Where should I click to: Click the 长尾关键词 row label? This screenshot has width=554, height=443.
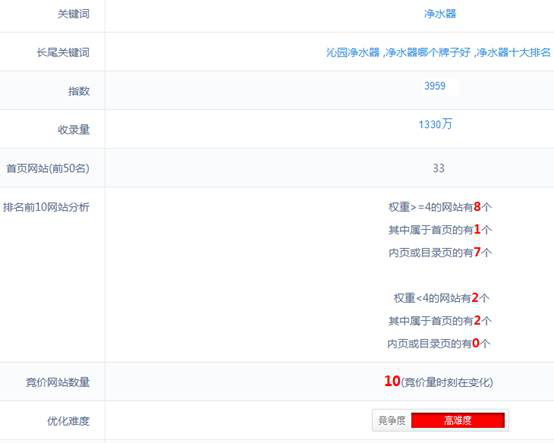(x=63, y=53)
